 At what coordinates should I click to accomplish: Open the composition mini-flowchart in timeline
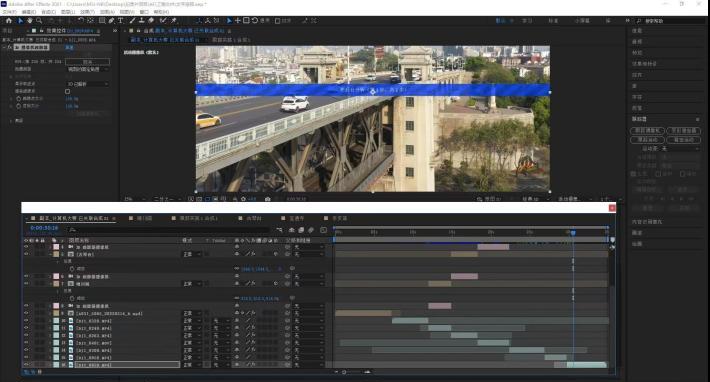point(279,230)
